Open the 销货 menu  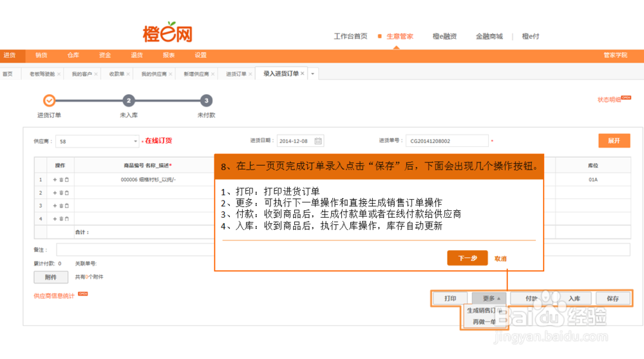coord(41,55)
